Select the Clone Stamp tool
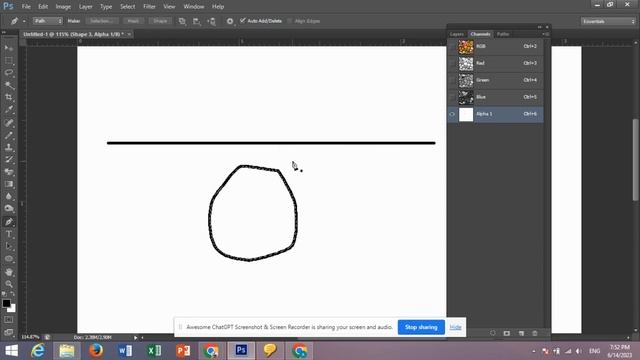 [9, 147]
